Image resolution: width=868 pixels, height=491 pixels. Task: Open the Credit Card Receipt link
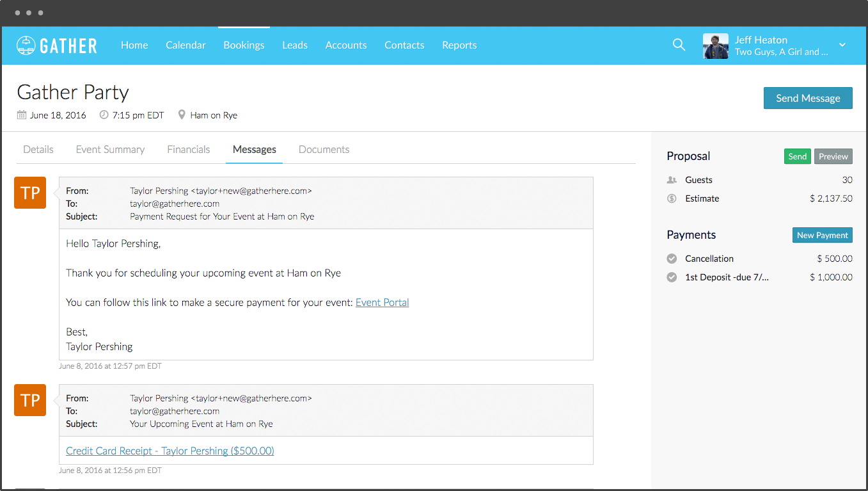(170, 451)
